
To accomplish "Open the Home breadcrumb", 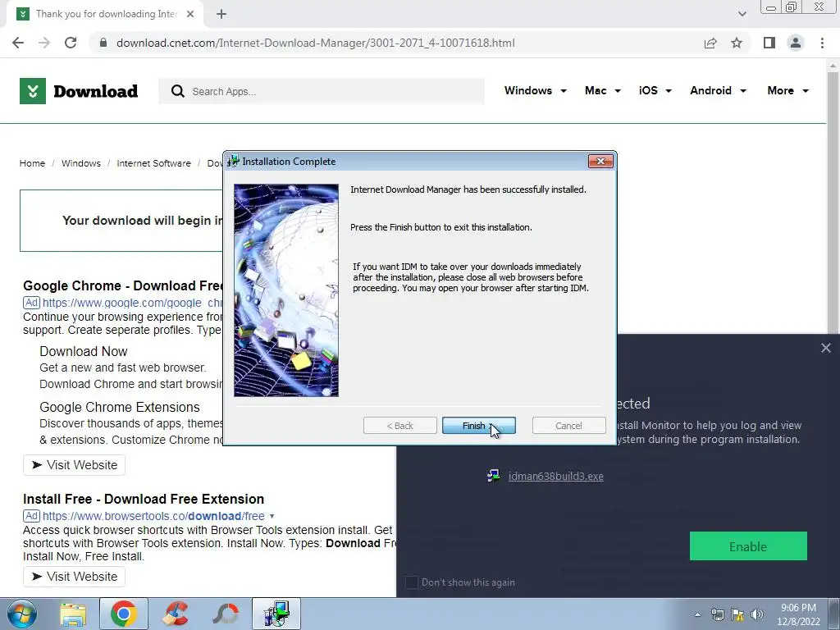I will click(x=32, y=163).
